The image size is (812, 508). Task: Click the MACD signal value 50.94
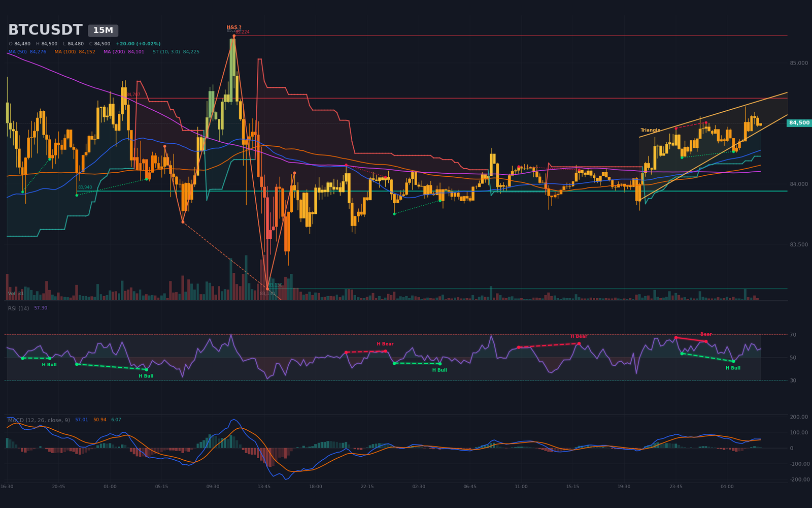pyautogui.click(x=100, y=420)
